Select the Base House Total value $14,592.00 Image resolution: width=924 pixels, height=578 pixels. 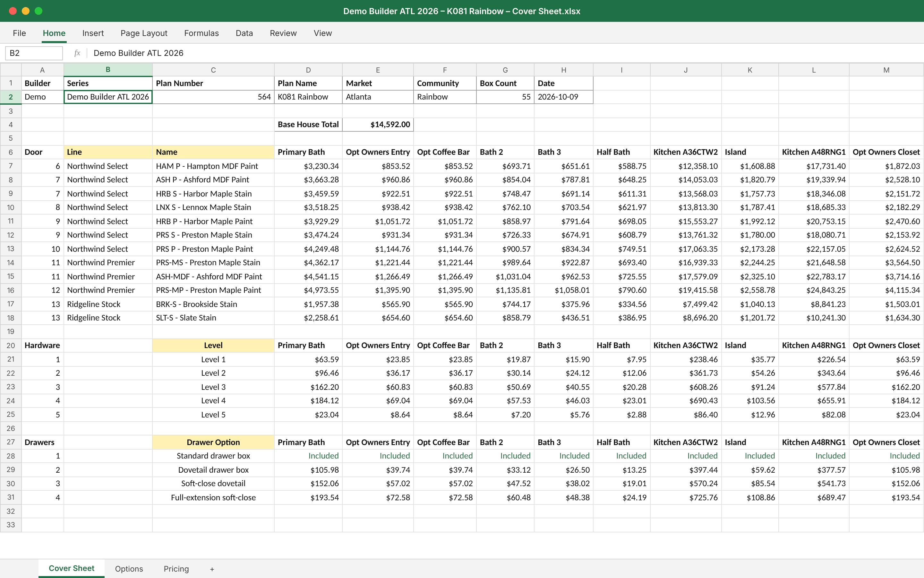click(378, 125)
